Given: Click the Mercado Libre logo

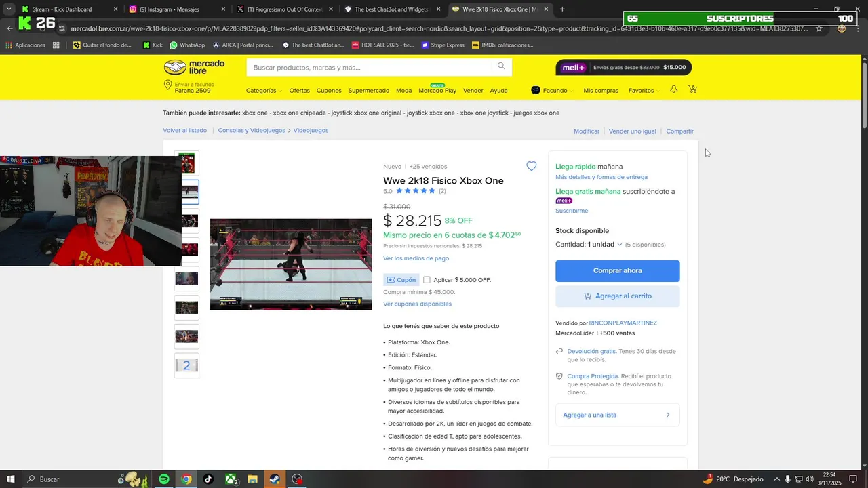Looking at the screenshot, I should tap(194, 67).
